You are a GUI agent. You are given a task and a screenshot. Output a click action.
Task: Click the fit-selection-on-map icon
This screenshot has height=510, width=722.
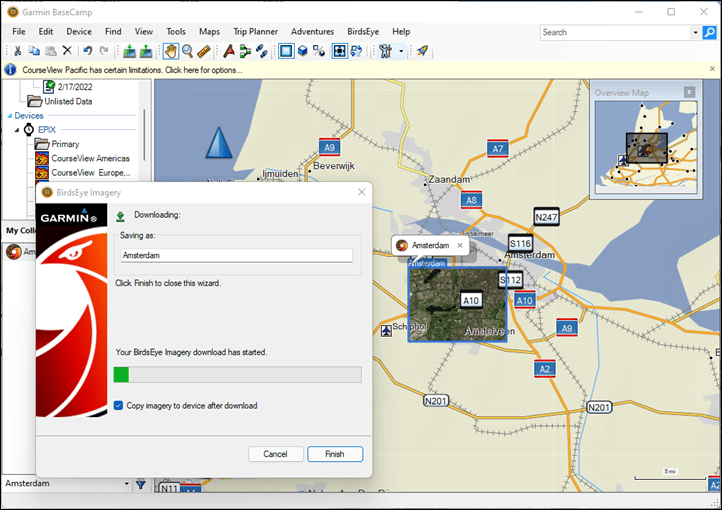click(339, 51)
